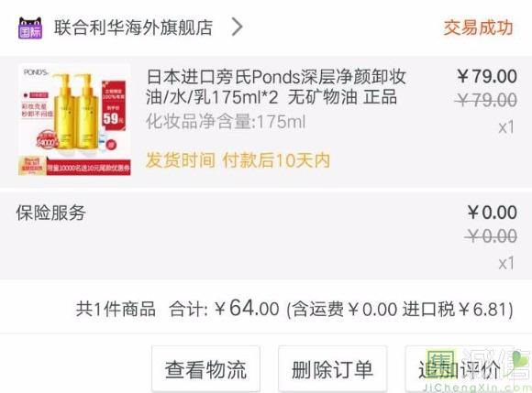
Task: Open the 日本进口旁氏Ponds product title
Action: tap(276, 87)
